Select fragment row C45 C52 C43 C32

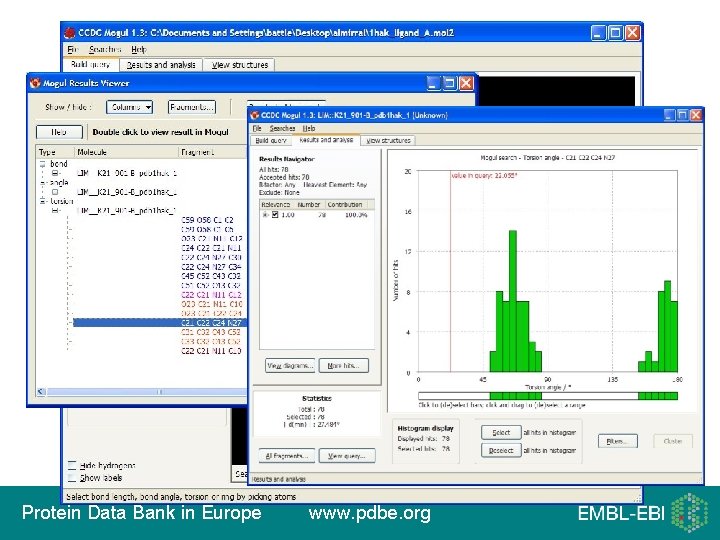point(211,276)
